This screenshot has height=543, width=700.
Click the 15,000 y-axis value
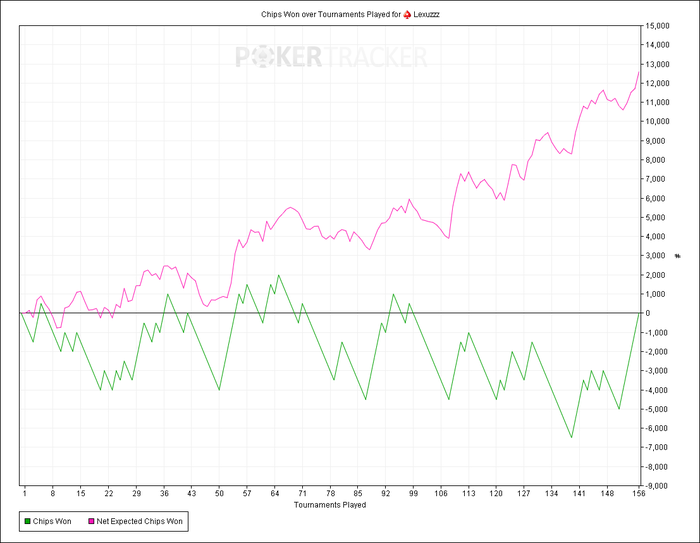(x=658, y=26)
